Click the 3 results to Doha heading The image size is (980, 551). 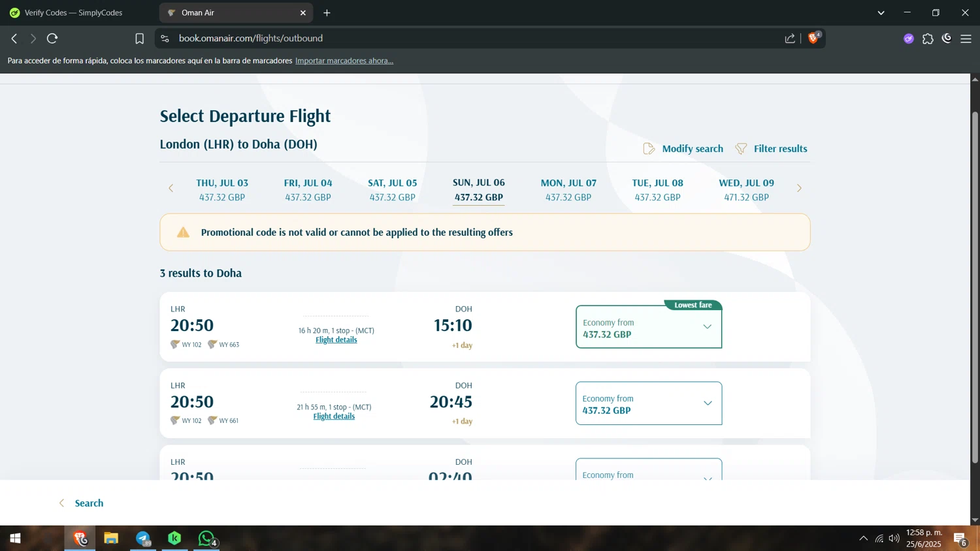pyautogui.click(x=201, y=273)
